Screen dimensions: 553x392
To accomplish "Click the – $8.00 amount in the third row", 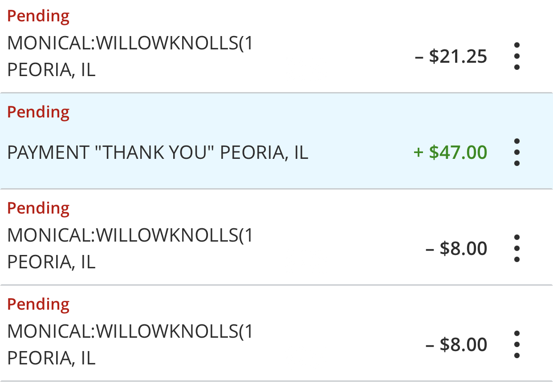I will point(456,248).
